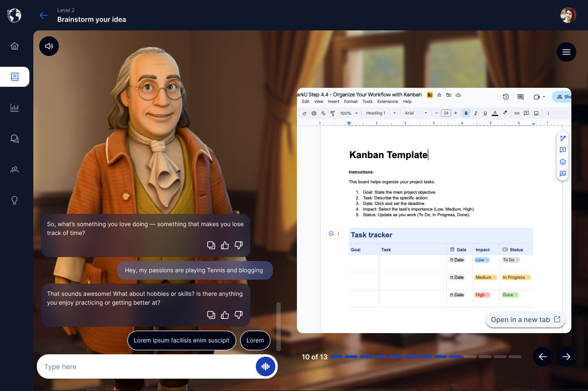Go to the next step arrow
The height and width of the screenshot is (391, 588).
(566, 357)
